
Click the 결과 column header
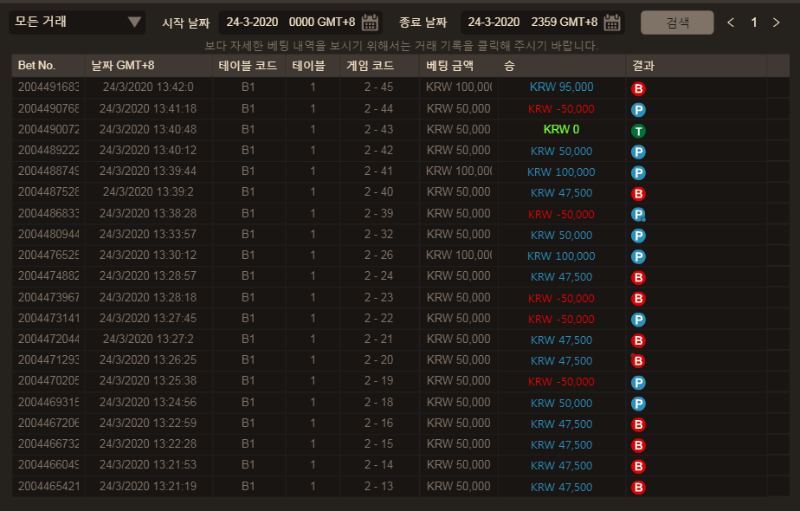642,65
